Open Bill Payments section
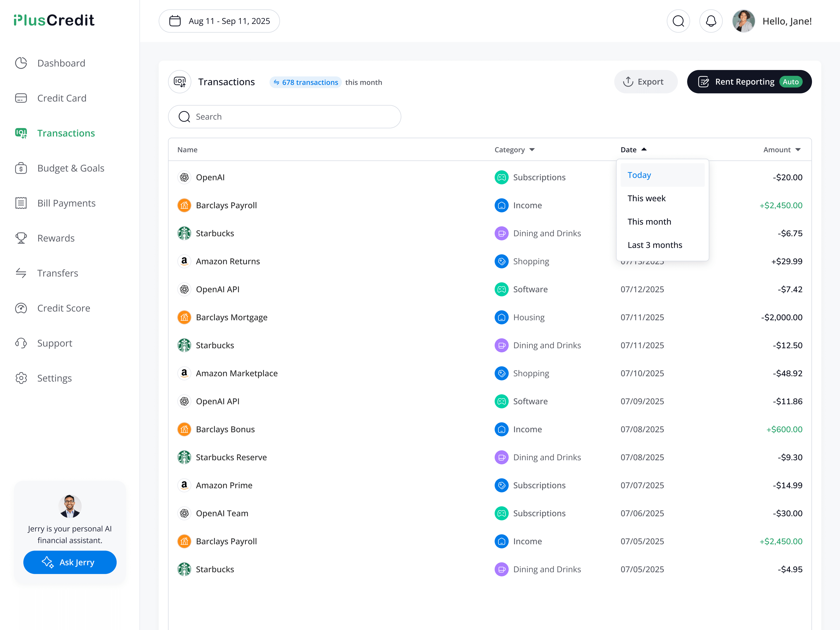840x630 pixels. tap(55, 203)
